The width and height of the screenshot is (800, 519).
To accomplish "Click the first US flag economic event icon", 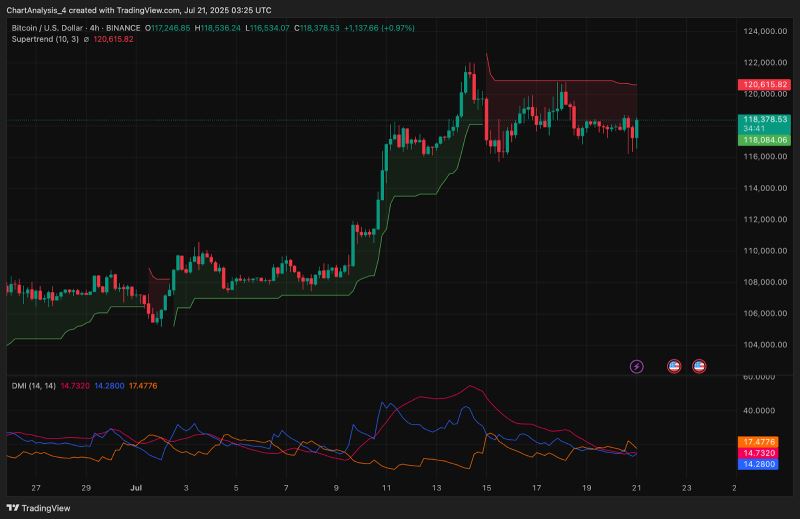I will coord(674,366).
